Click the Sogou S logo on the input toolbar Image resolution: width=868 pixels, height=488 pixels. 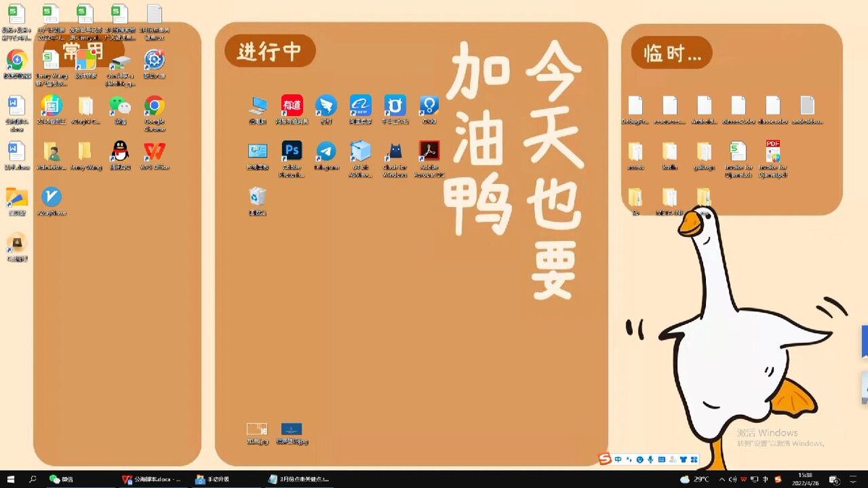[605, 459]
